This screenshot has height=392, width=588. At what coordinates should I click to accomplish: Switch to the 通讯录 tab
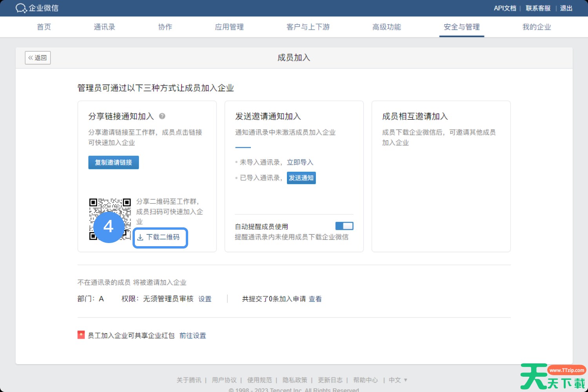pos(104,27)
